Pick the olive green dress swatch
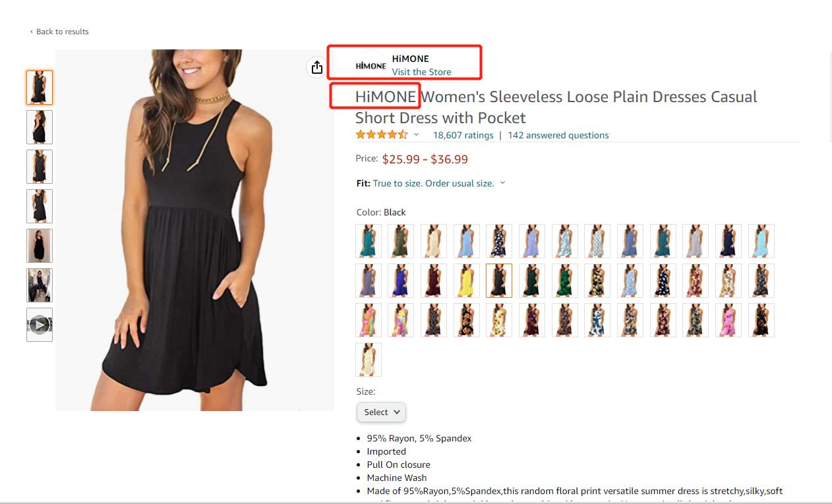Image resolution: width=832 pixels, height=504 pixels. 401,241
